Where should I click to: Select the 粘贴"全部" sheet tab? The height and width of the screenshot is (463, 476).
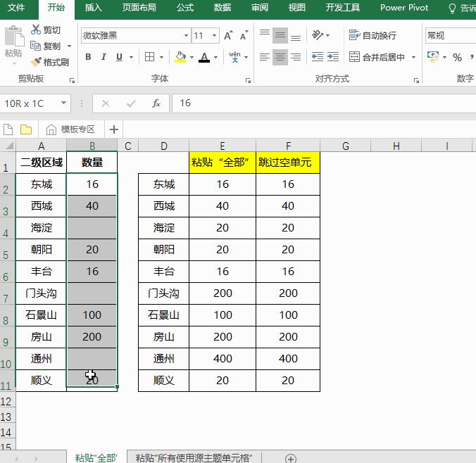click(96, 457)
